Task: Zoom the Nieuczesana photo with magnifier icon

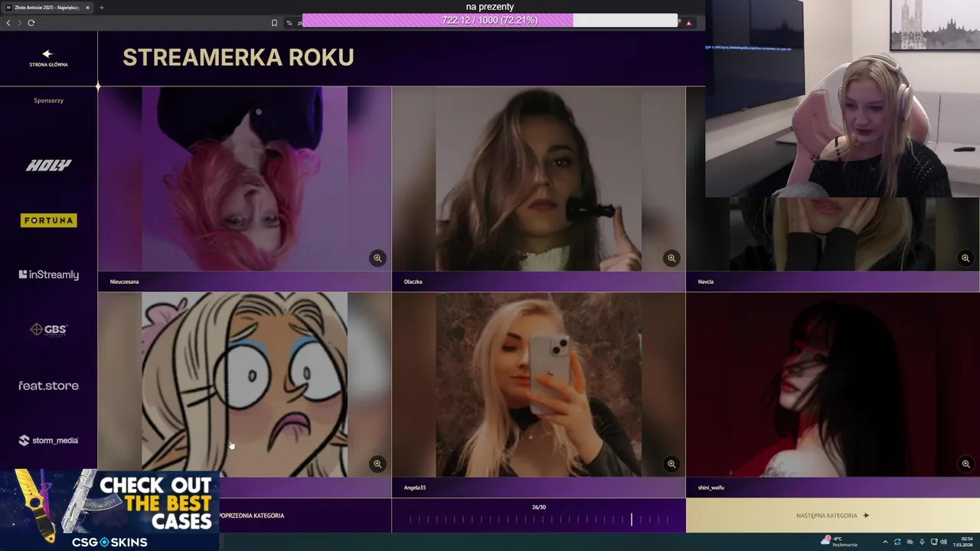Action: point(377,259)
